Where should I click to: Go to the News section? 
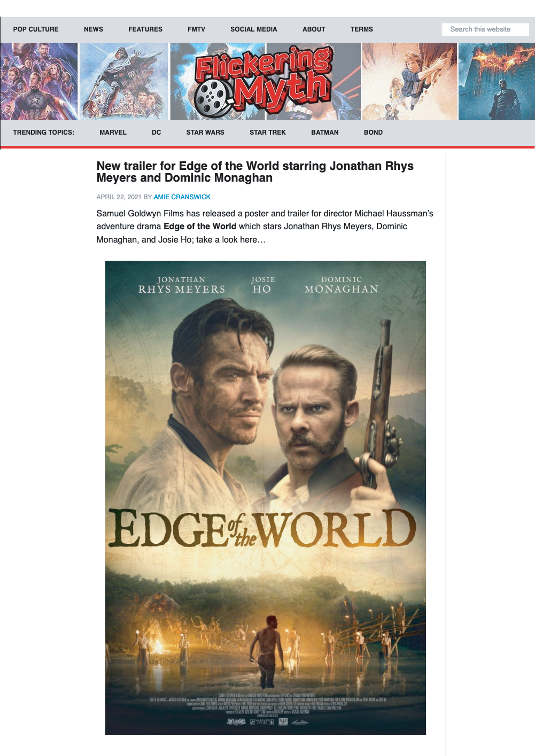click(x=94, y=29)
